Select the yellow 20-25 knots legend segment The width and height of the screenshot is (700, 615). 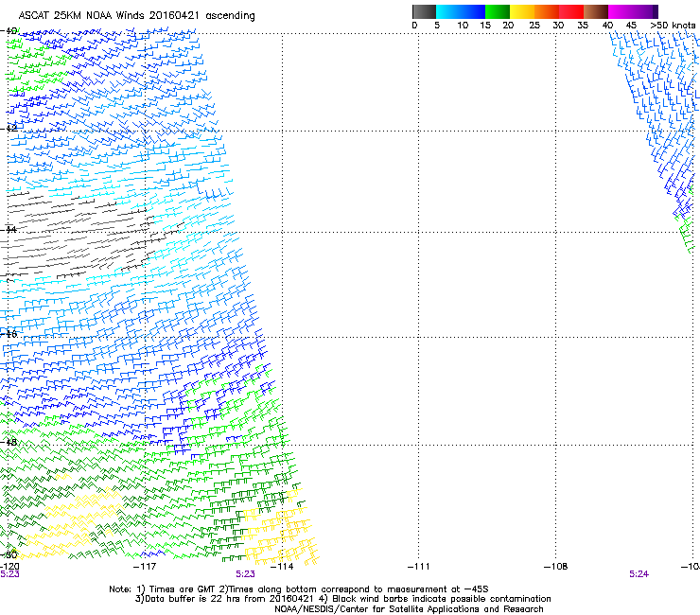pos(522,11)
